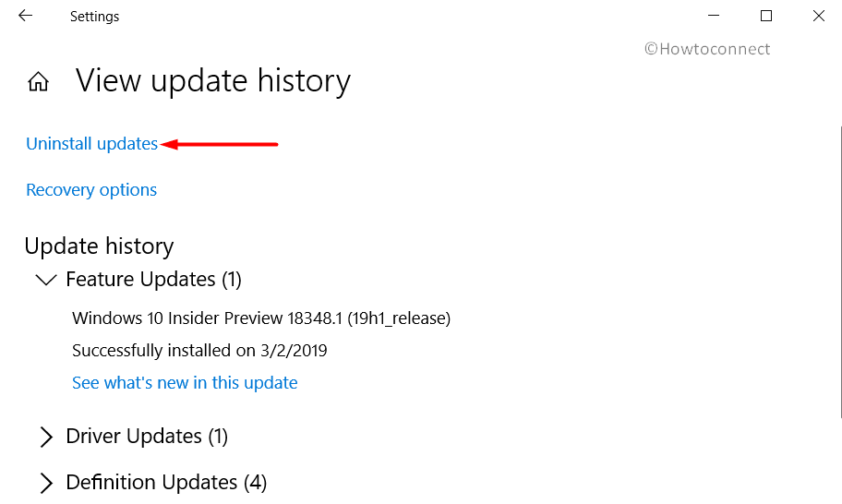Click the Driver Updates (1) label
This screenshot has height=504, width=842.
pyautogui.click(x=146, y=436)
